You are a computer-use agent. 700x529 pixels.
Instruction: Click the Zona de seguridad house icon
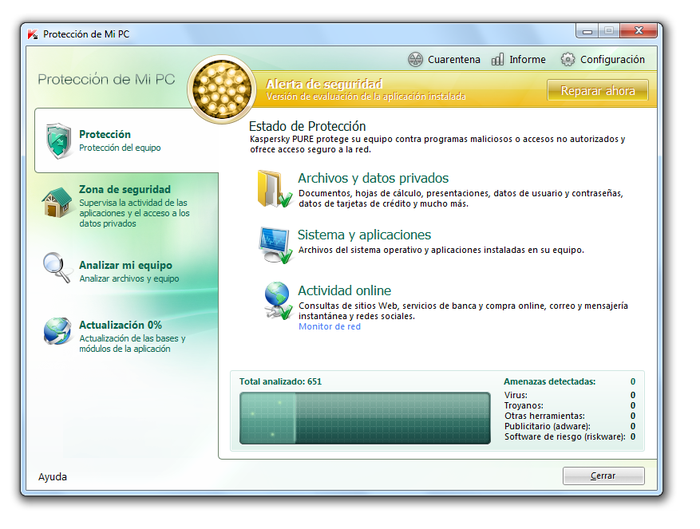pos(57,202)
